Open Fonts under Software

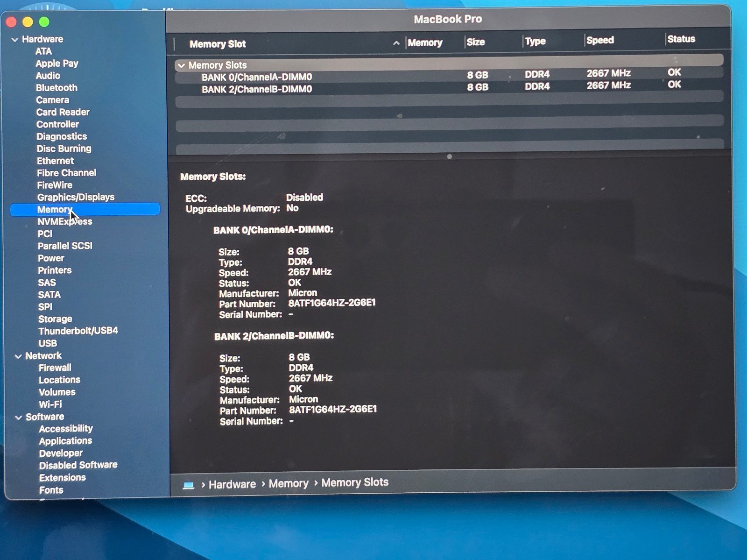coord(51,490)
